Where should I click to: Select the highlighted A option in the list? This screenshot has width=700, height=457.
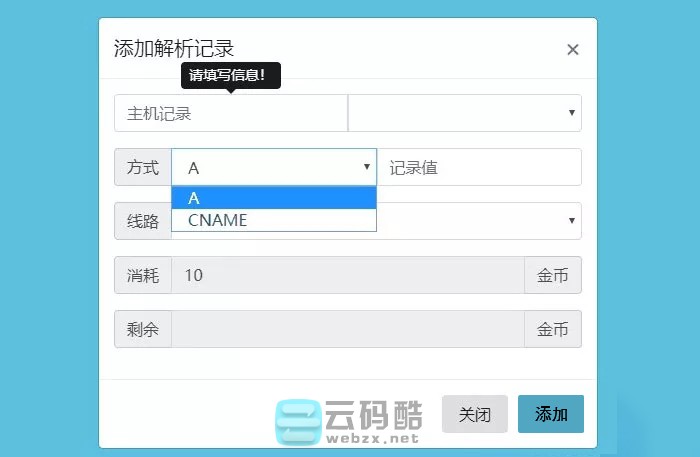tap(274, 198)
